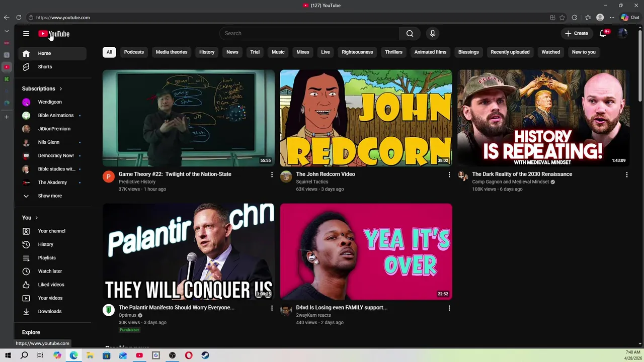Add page to favorites star

pos(562,18)
